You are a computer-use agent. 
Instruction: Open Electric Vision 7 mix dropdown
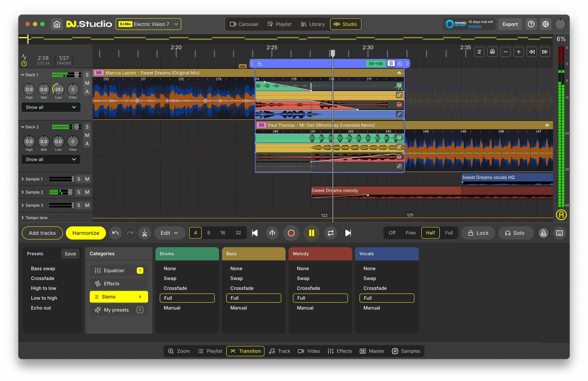pyautogui.click(x=148, y=24)
